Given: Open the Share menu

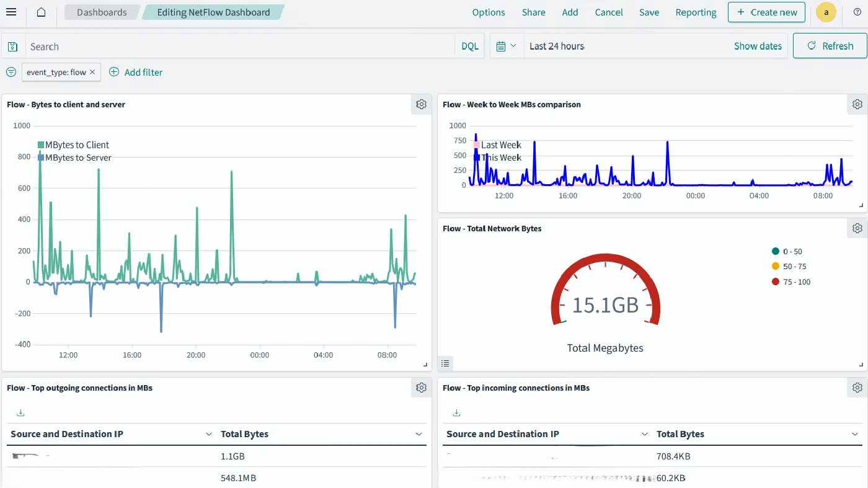Looking at the screenshot, I should click(533, 12).
